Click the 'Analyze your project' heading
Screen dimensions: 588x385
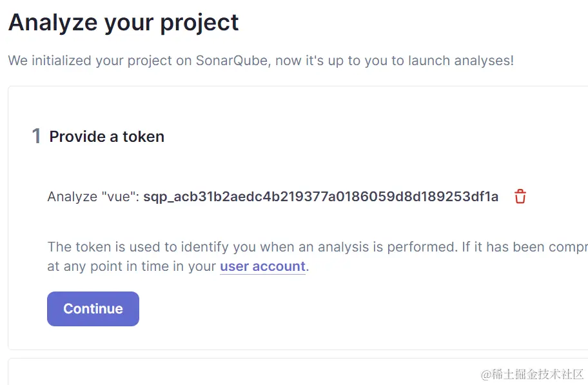(123, 23)
